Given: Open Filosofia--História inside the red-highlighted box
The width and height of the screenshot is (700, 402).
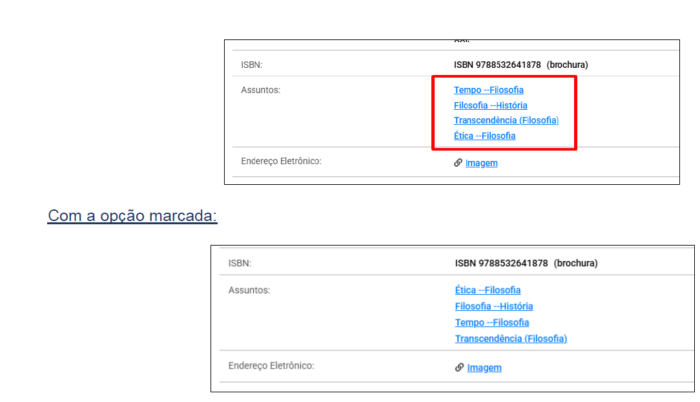Looking at the screenshot, I should pyautogui.click(x=490, y=105).
